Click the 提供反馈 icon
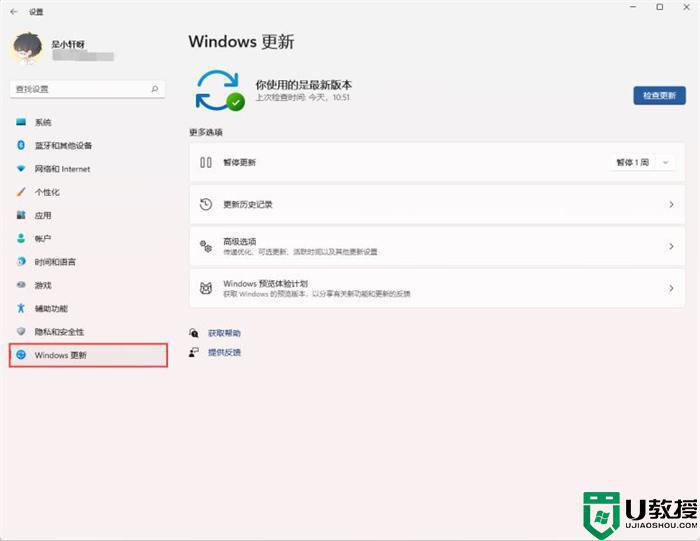 pyautogui.click(x=194, y=353)
